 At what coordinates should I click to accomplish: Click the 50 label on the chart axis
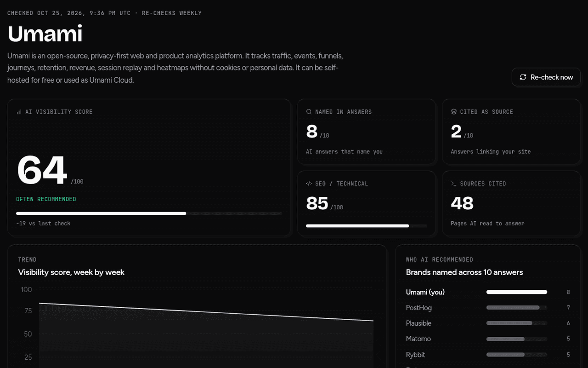click(28, 334)
